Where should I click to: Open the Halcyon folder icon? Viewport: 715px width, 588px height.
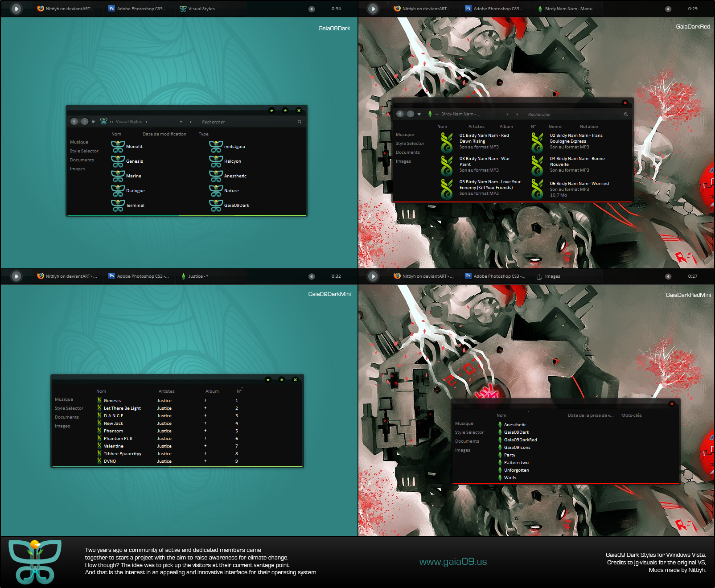[x=216, y=161]
